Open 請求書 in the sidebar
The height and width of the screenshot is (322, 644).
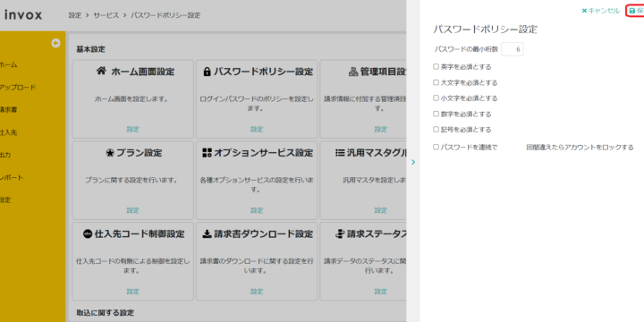coord(8,110)
